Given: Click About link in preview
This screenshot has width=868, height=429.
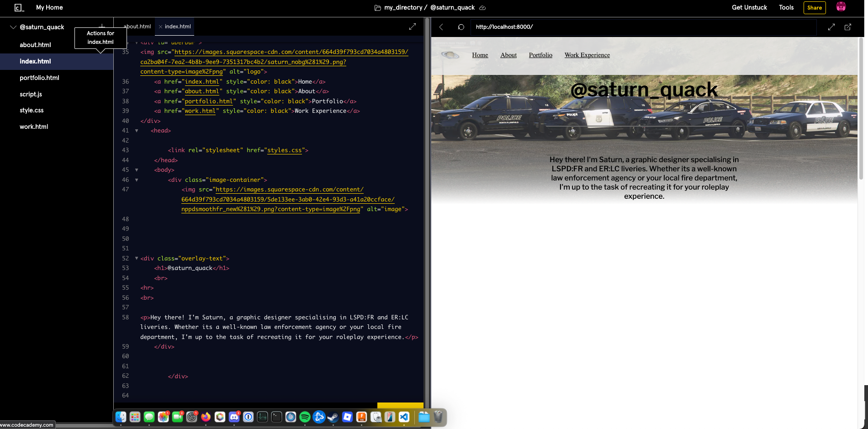Looking at the screenshot, I should tap(508, 55).
